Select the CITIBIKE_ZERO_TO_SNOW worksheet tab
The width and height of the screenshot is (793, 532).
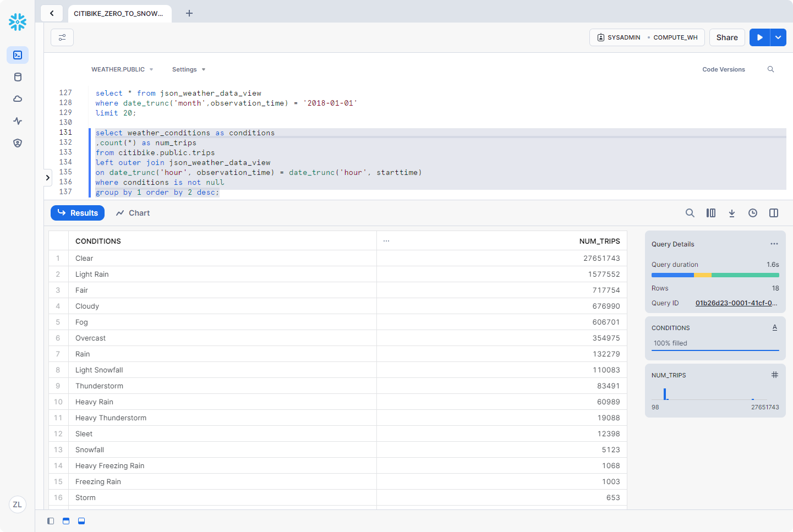pos(119,14)
